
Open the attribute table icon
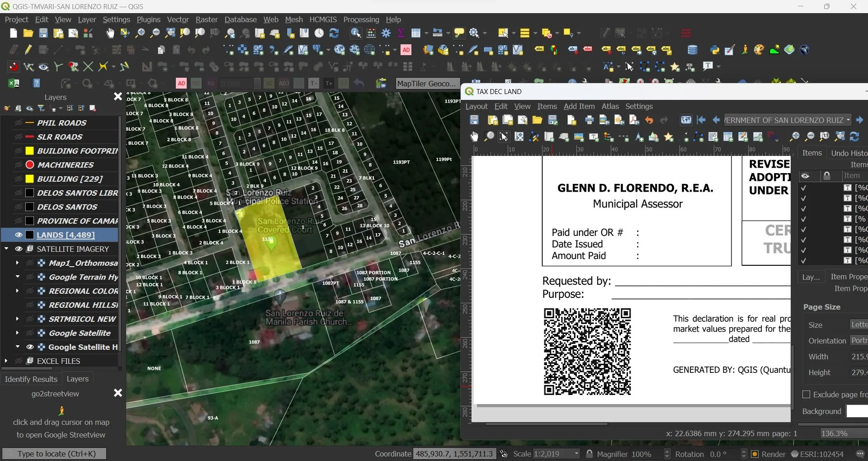coord(416,33)
